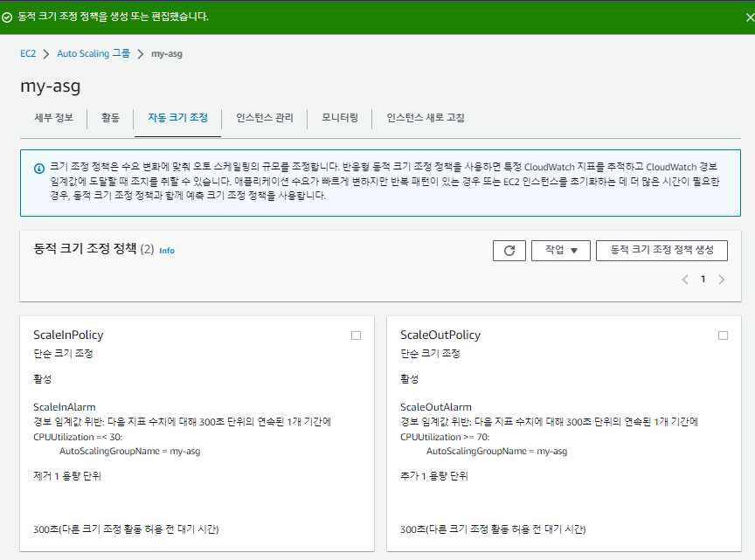Click the ScaleOutAlarm alarm name
Viewport: 755px width, 560px height.
pyautogui.click(x=436, y=407)
